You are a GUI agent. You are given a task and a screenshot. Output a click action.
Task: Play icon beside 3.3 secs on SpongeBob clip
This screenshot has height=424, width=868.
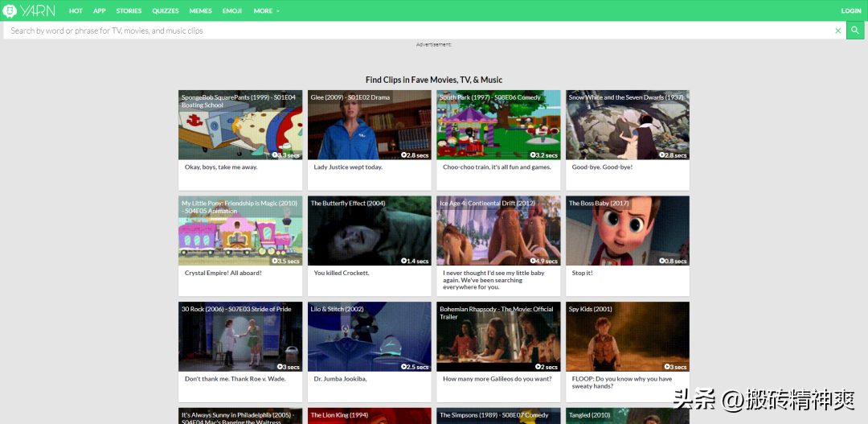[275, 155]
